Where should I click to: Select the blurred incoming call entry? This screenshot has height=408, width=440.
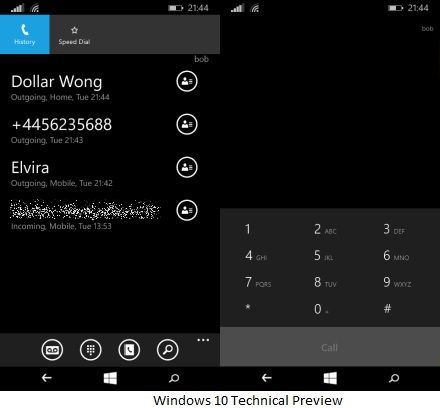85,215
